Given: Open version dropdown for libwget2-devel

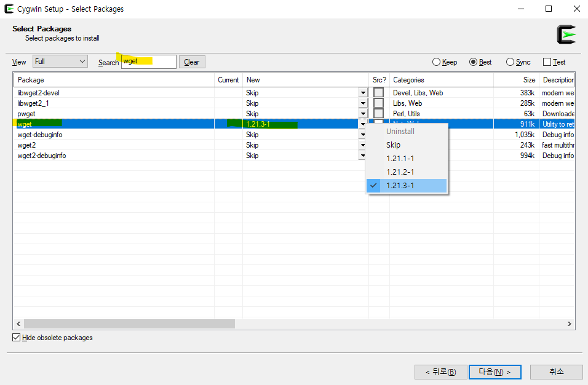Looking at the screenshot, I should [363, 93].
